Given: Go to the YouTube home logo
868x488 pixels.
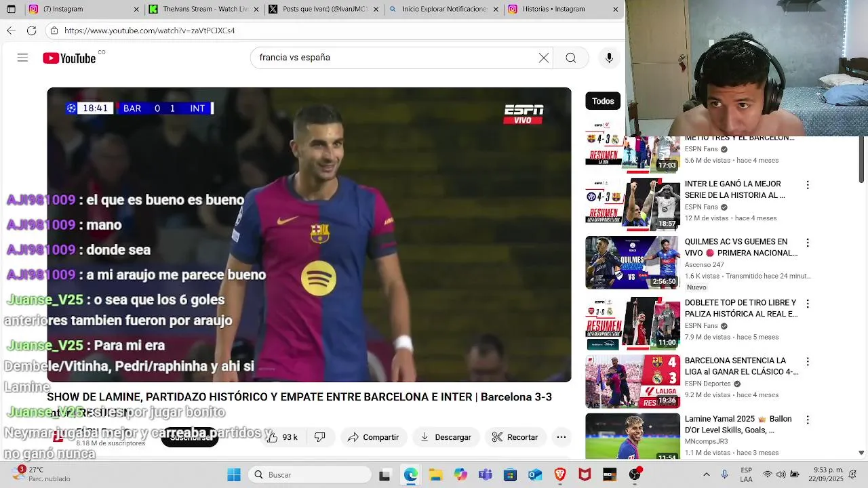Looking at the screenshot, I should (x=69, y=58).
